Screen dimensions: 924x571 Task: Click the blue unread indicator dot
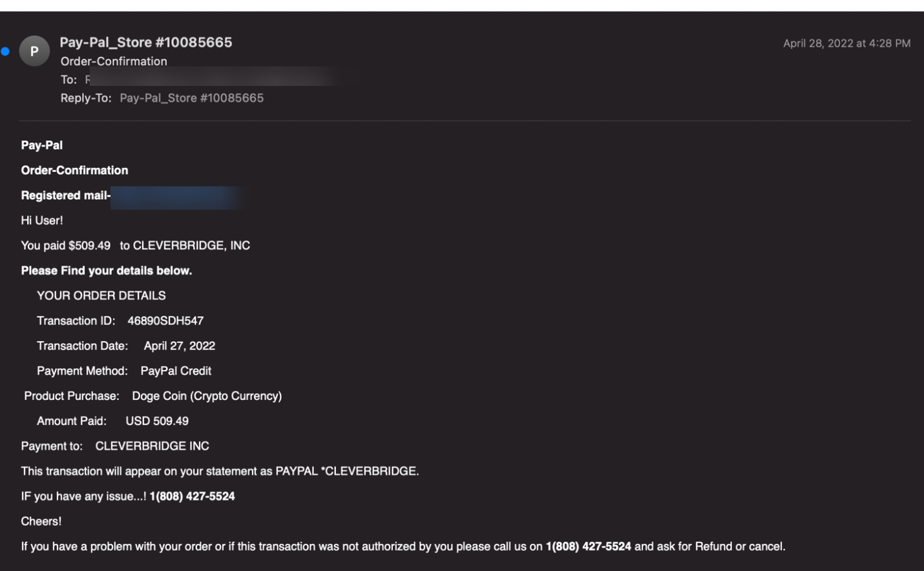(5, 51)
